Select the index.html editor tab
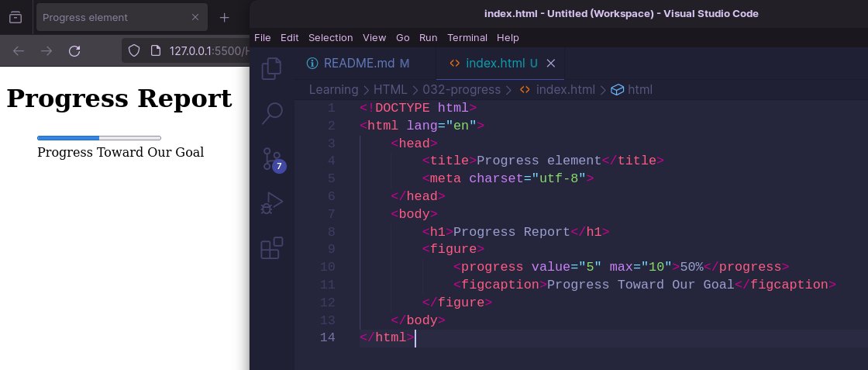The height and width of the screenshot is (370, 868). click(501, 63)
